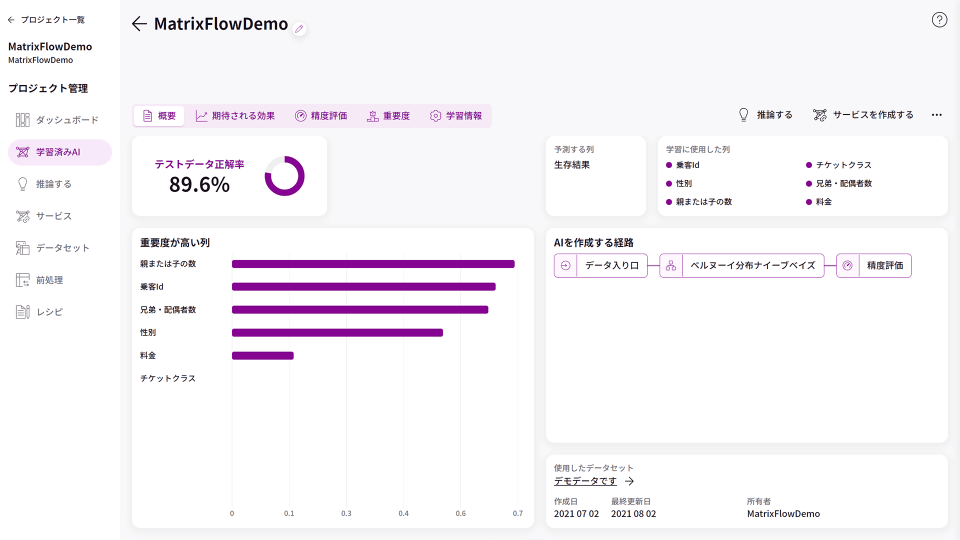The image size is (960, 540).
Task: Click the arrow icon in データ入り口 node
Action: tap(565, 266)
